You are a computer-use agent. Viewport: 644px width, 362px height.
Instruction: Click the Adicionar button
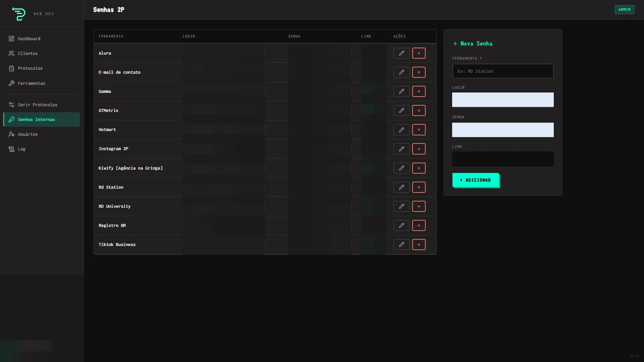click(x=475, y=180)
